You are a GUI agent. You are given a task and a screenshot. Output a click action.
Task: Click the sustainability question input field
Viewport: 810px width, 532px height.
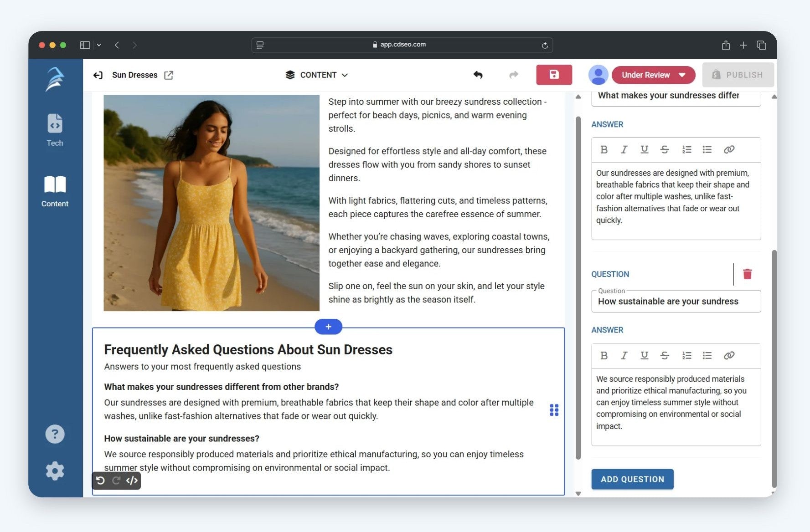tap(676, 302)
